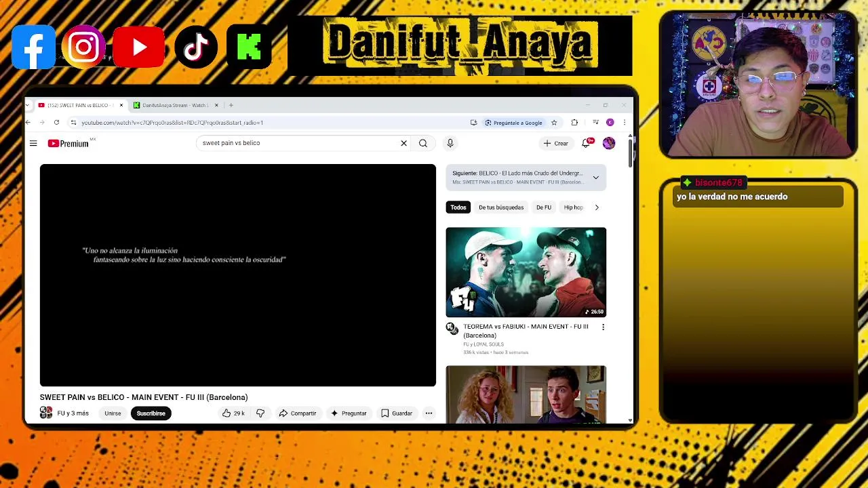Open the YouTube hamburger guide menu
Image resolution: width=868 pixels, height=488 pixels.
[33, 143]
